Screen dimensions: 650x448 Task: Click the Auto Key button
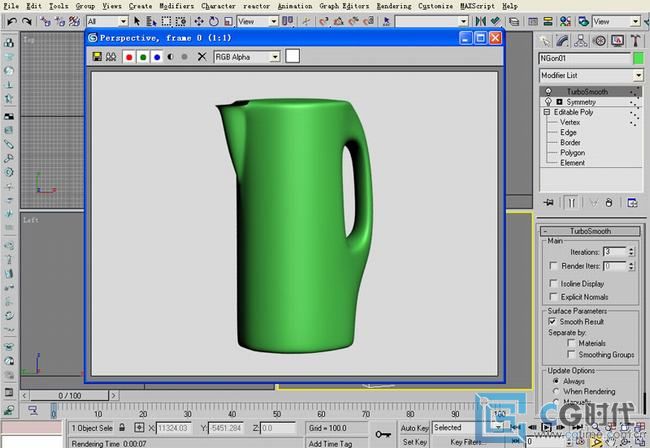[415, 428]
